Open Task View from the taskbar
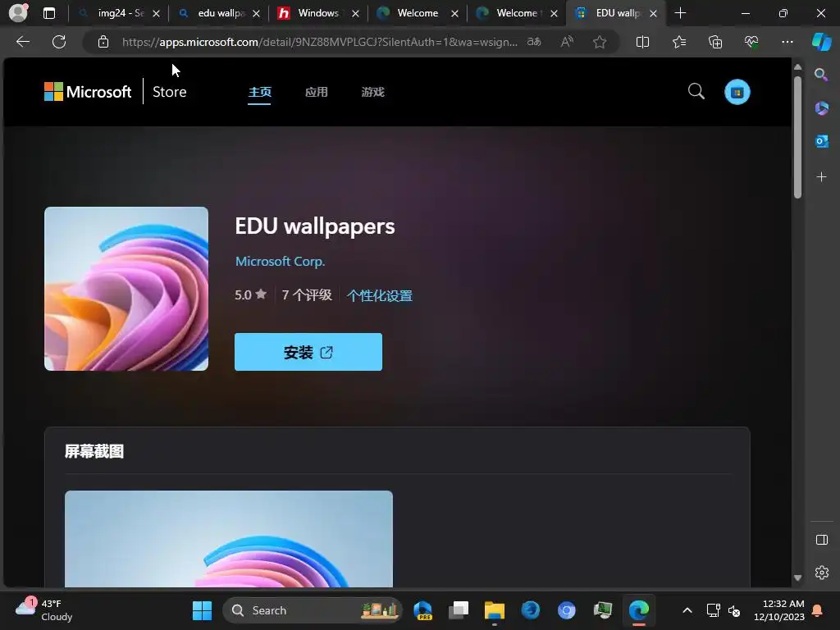The image size is (840, 630). [459, 610]
